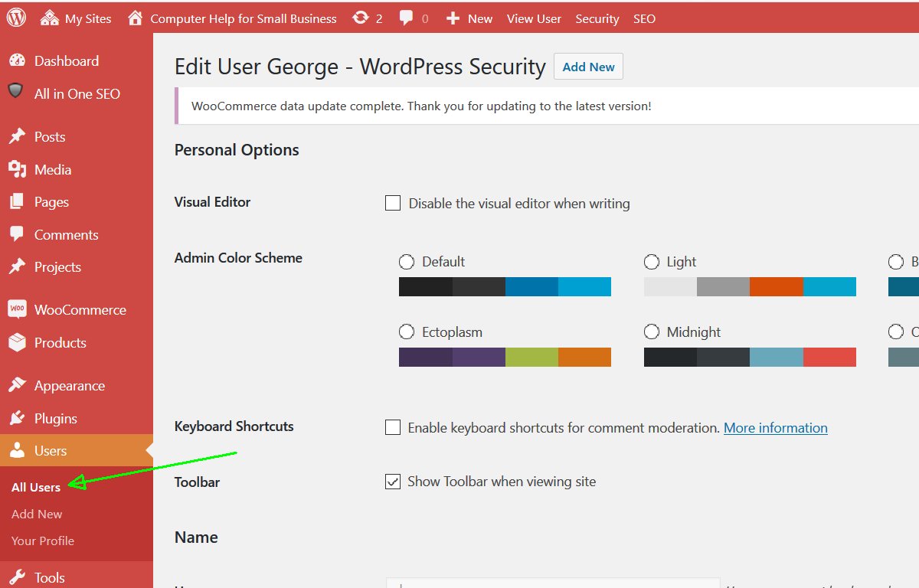Screen dimensions: 919x588
Task: Click the Media icon in sidebar
Action: [17, 169]
